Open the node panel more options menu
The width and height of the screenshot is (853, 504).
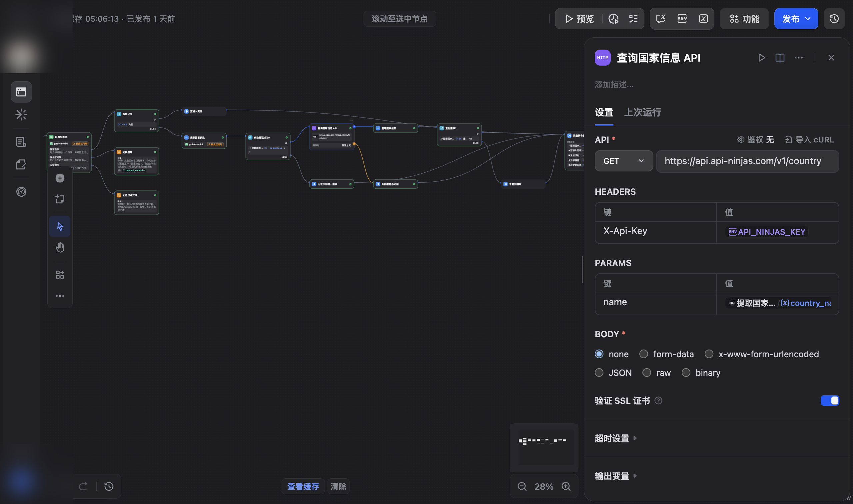click(x=799, y=58)
